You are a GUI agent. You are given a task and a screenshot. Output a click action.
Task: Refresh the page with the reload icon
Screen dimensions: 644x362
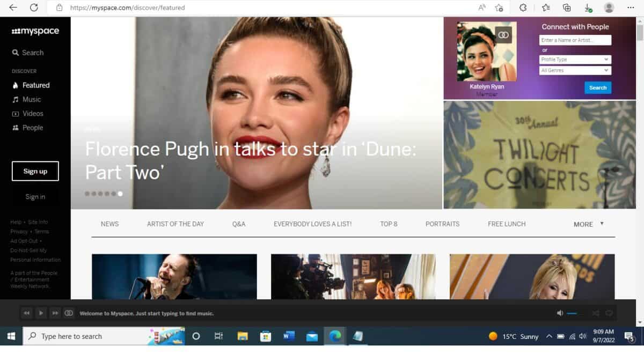tap(34, 8)
